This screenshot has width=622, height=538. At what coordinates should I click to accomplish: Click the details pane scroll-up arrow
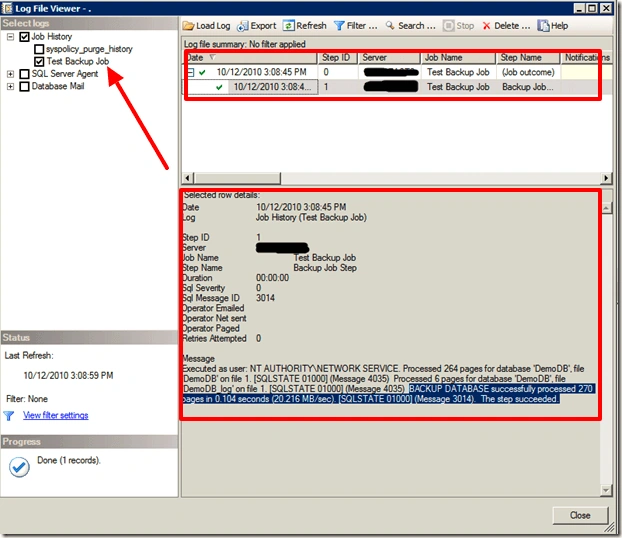pyautogui.click(x=606, y=208)
